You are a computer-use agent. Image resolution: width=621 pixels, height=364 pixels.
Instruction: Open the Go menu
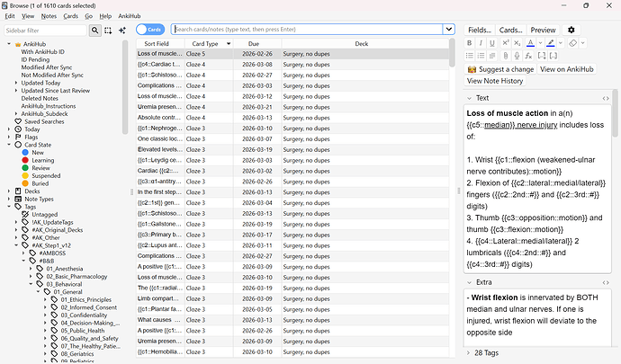click(x=89, y=16)
